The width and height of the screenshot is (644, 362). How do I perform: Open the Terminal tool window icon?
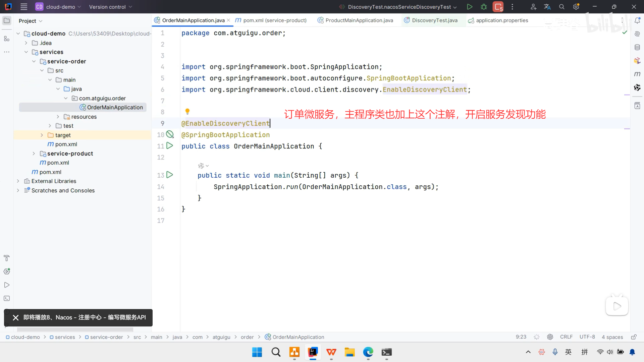(x=7, y=298)
